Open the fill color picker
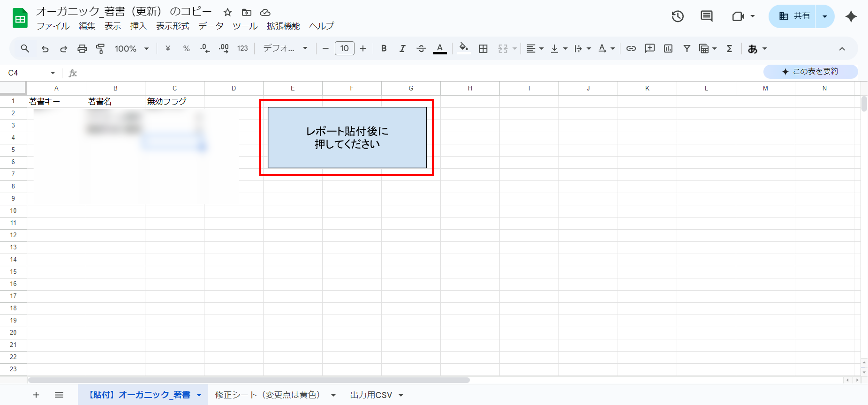This screenshot has width=868, height=405. [464, 49]
